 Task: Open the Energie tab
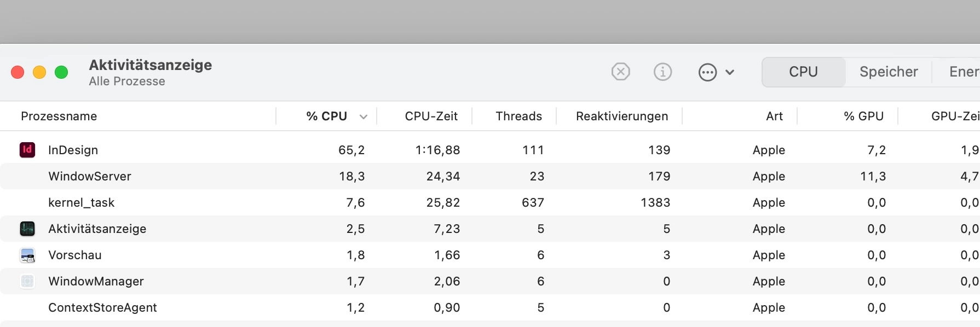962,72
